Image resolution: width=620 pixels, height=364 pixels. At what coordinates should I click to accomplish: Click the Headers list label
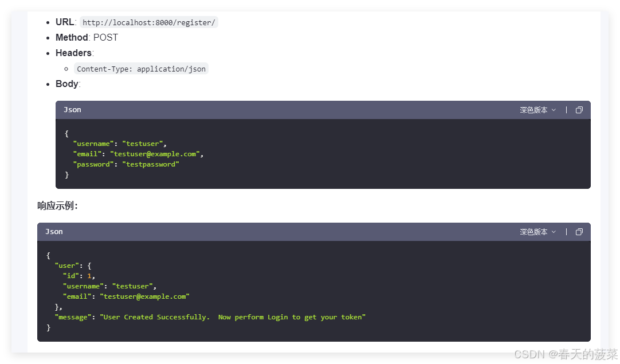[73, 53]
